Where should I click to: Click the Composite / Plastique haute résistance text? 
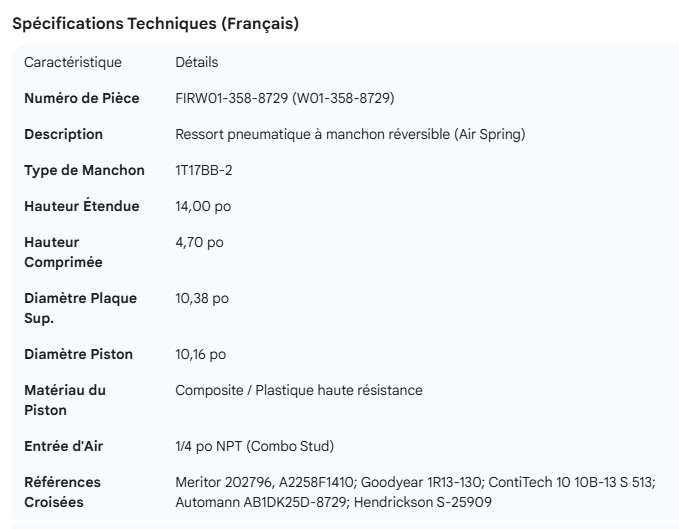[299, 390]
